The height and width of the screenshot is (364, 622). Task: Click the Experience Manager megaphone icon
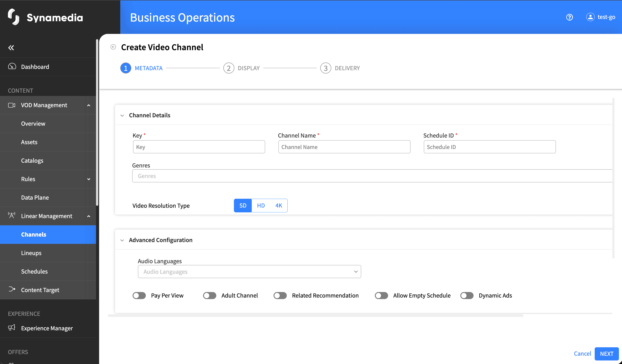click(12, 327)
